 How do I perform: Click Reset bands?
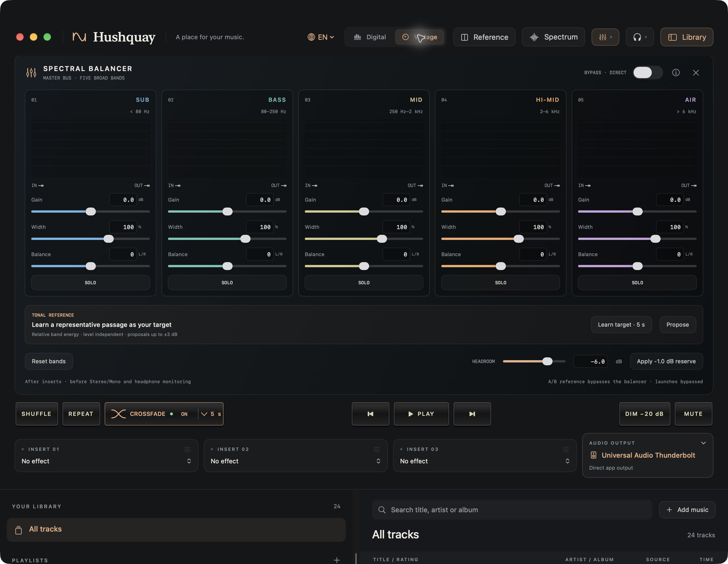point(49,361)
